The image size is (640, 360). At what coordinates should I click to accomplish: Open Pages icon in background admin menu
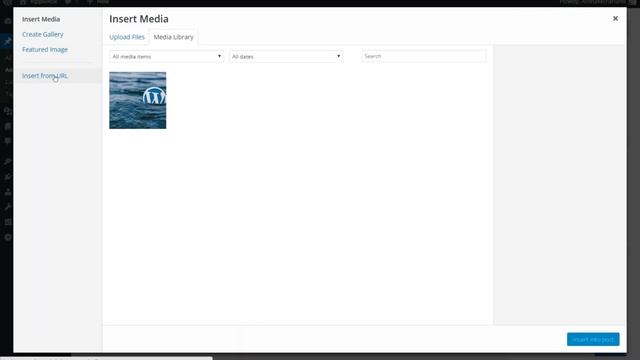pyautogui.click(x=7, y=126)
